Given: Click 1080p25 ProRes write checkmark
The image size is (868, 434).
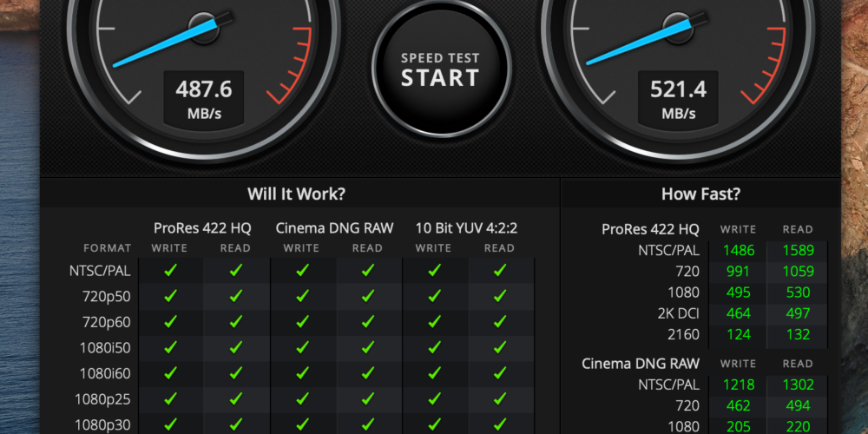Looking at the screenshot, I should (170, 398).
